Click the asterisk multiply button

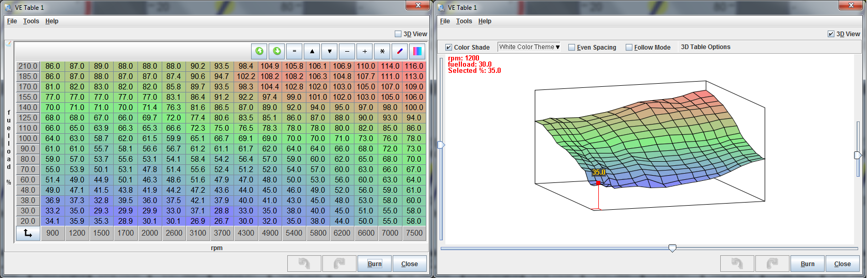382,51
